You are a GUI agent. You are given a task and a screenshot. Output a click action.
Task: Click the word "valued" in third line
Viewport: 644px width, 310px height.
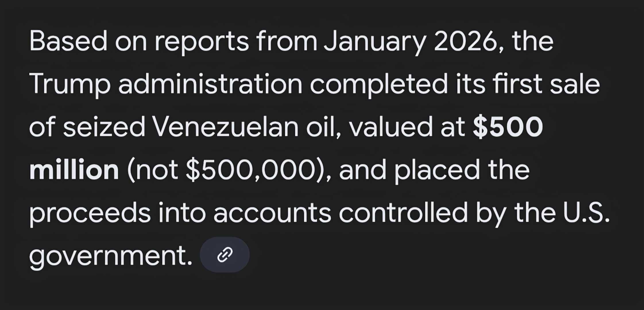tap(391, 127)
